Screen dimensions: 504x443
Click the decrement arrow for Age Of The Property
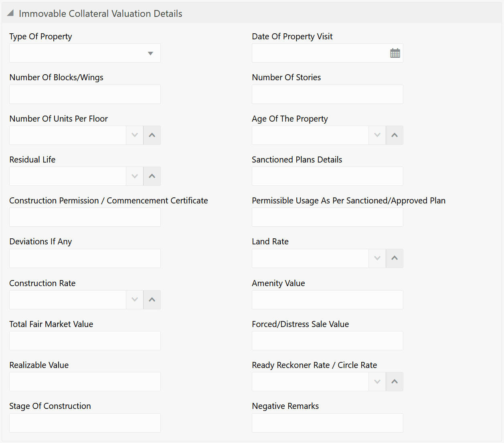(377, 135)
